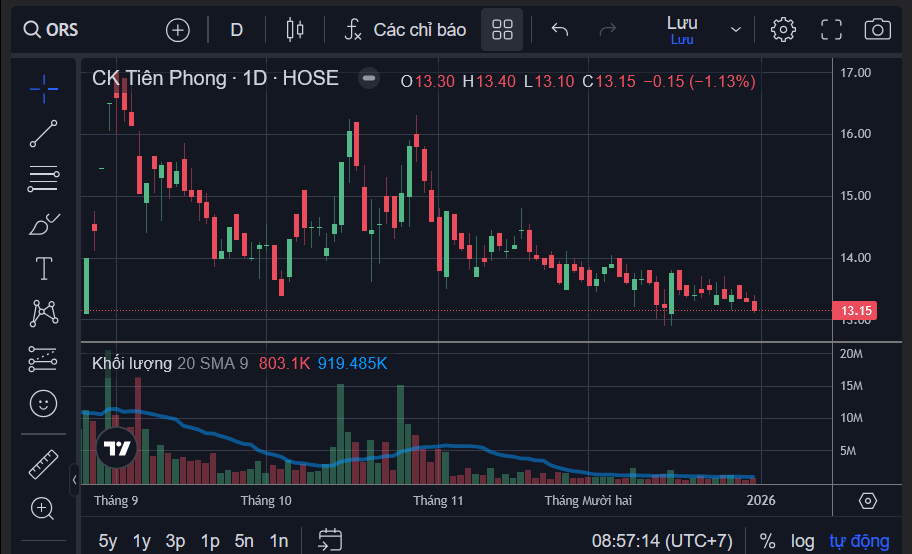Select the 1y time range
Viewport: 912px width, 554px height.
click(x=141, y=541)
